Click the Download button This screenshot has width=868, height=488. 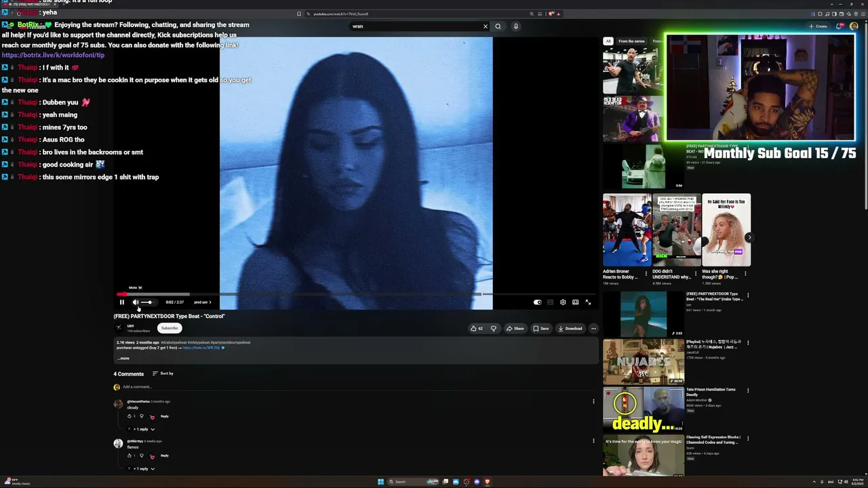pyautogui.click(x=570, y=329)
